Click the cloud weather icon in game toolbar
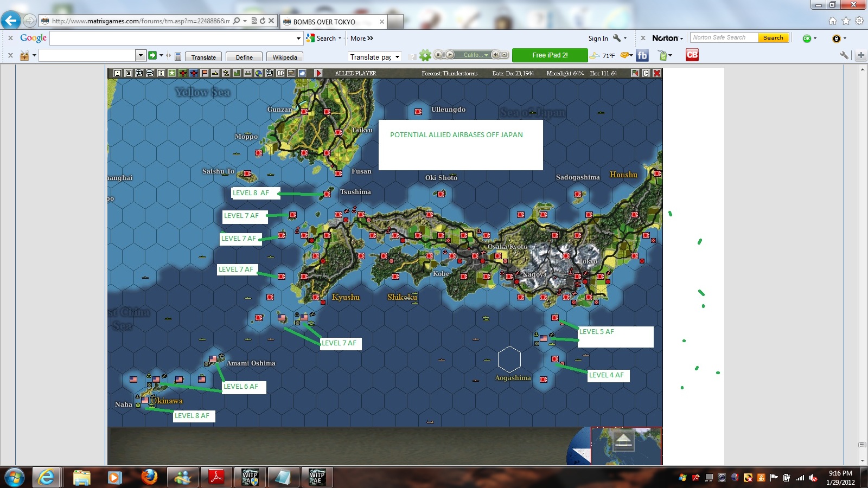The height and width of the screenshot is (488, 868). [302, 73]
